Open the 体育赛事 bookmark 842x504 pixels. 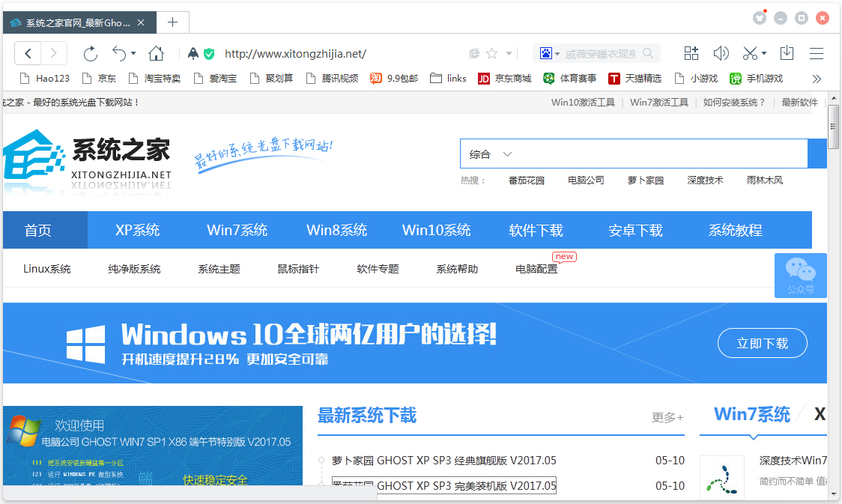pos(570,79)
